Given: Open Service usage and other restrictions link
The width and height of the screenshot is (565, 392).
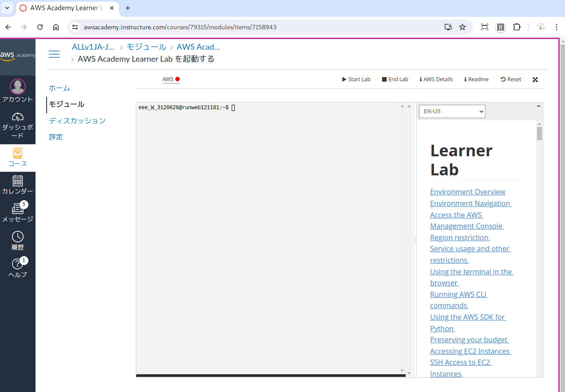Looking at the screenshot, I should coord(470,254).
